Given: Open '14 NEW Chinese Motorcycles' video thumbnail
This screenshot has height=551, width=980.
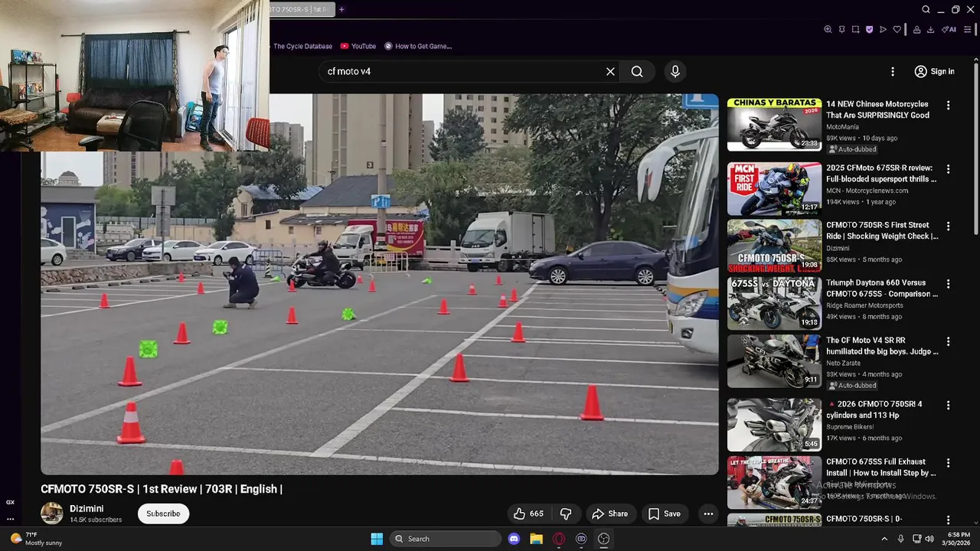Looking at the screenshot, I should click(774, 125).
